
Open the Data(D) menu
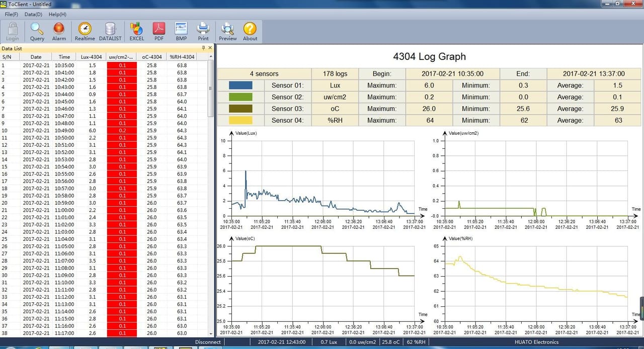point(33,14)
